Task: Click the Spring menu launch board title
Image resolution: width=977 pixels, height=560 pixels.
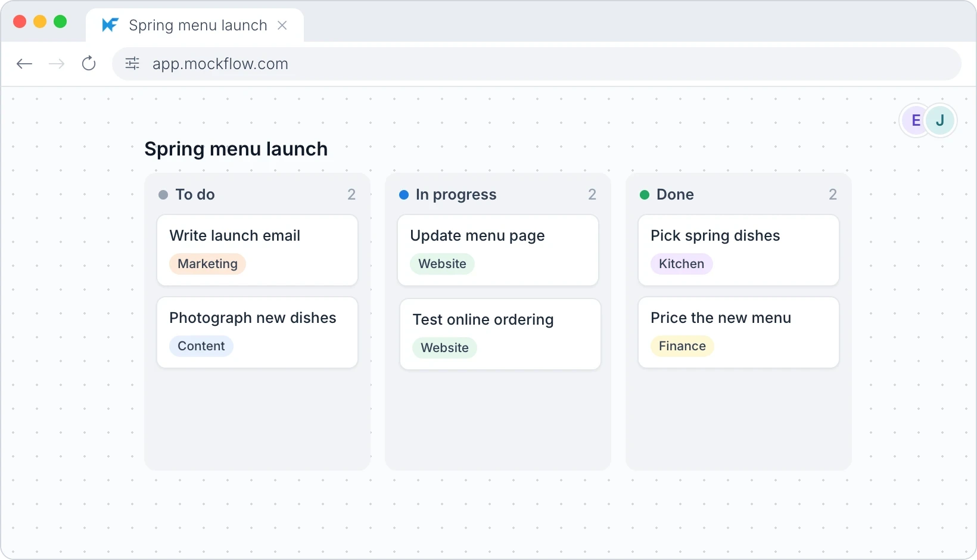Action: (236, 149)
